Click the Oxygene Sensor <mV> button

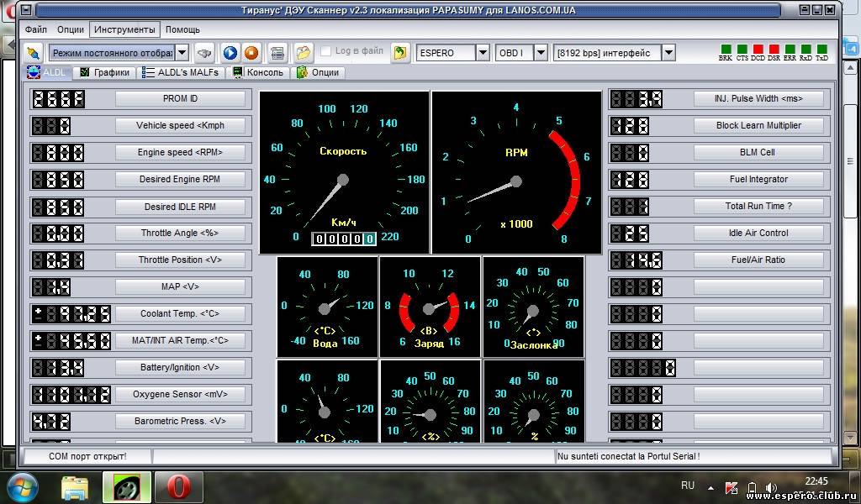click(x=180, y=394)
